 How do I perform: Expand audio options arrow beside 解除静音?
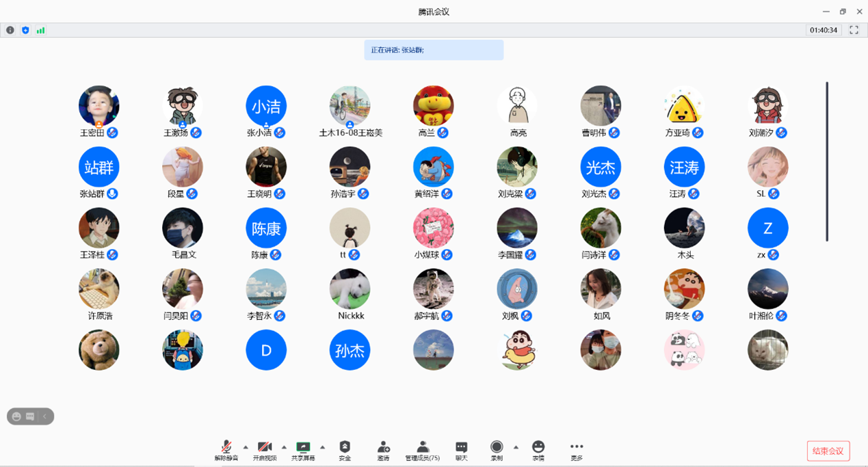pyautogui.click(x=246, y=447)
